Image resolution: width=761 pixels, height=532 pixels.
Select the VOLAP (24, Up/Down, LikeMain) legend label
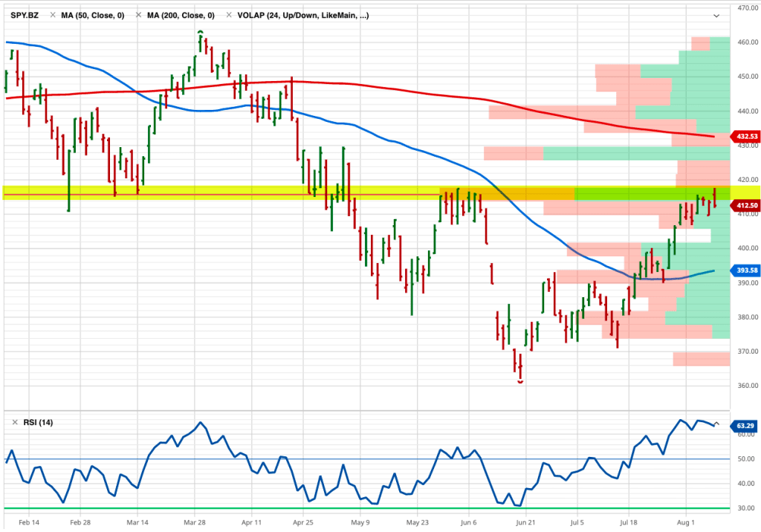tap(303, 15)
